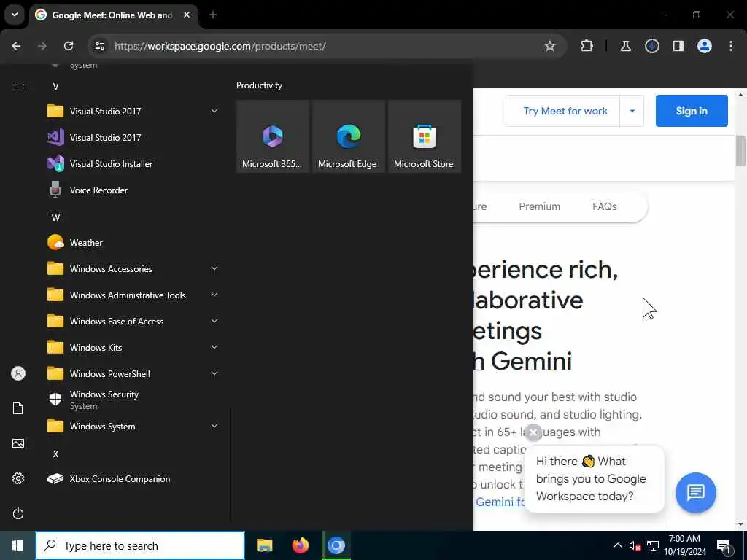Close the Google Meet tab
747x560 pixels.
coord(187,15)
